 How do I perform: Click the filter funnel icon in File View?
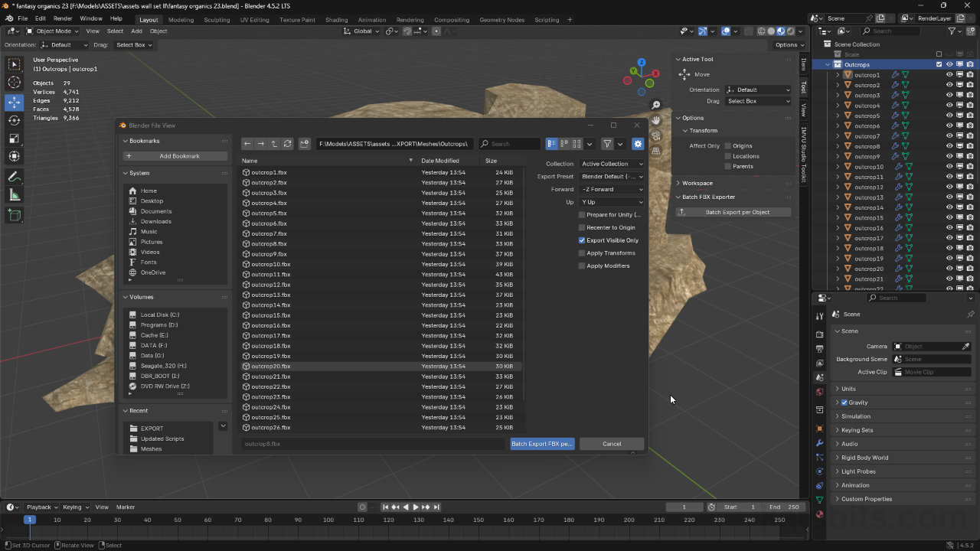coord(606,144)
